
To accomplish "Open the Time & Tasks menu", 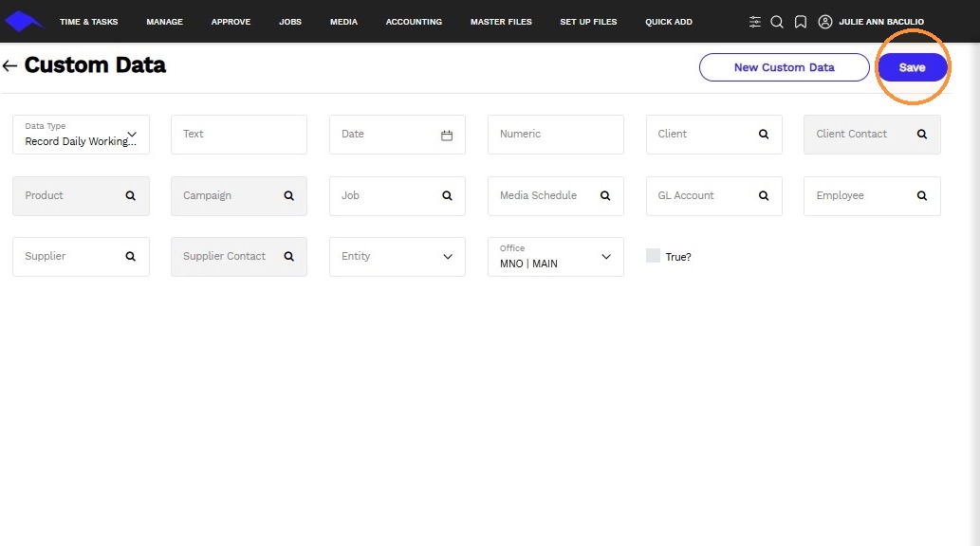I will pos(89,22).
